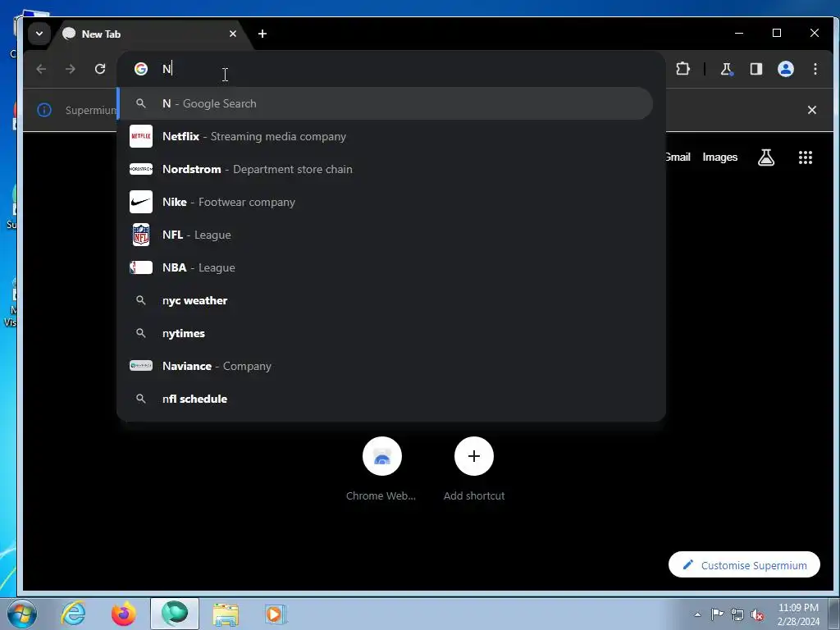Open the Google apps grid
Screen dimensions: 840x630
point(806,157)
